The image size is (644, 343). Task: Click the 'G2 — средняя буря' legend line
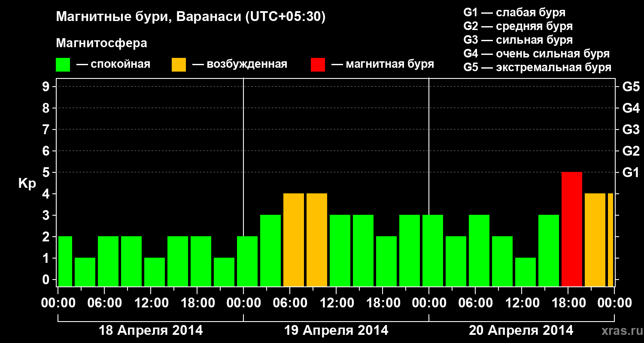(518, 26)
